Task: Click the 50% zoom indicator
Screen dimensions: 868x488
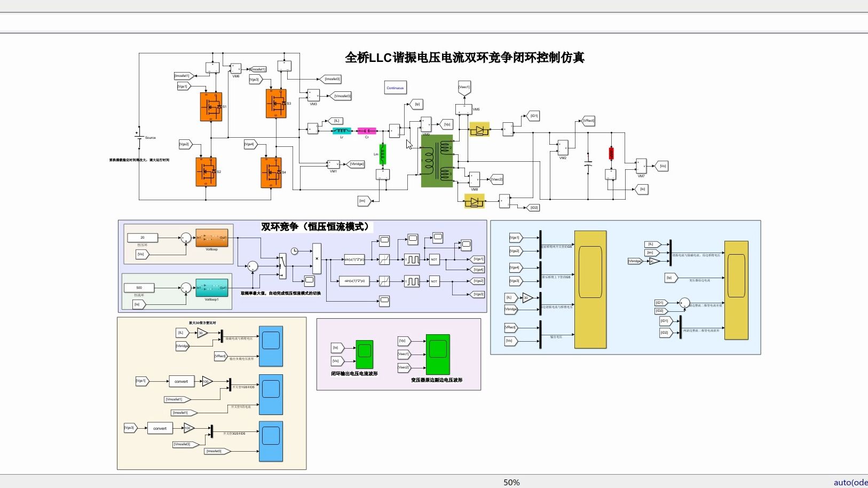Action: pyautogui.click(x=511, y=482)
